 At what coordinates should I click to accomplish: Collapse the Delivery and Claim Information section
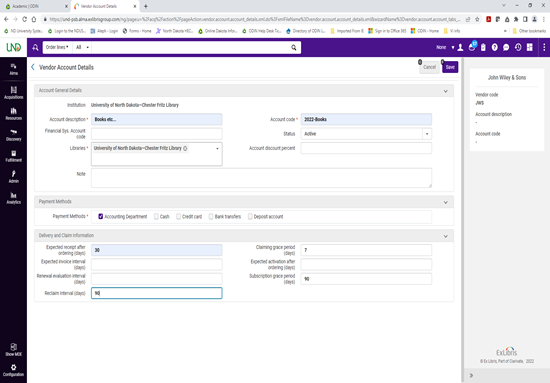pos(446,236)
